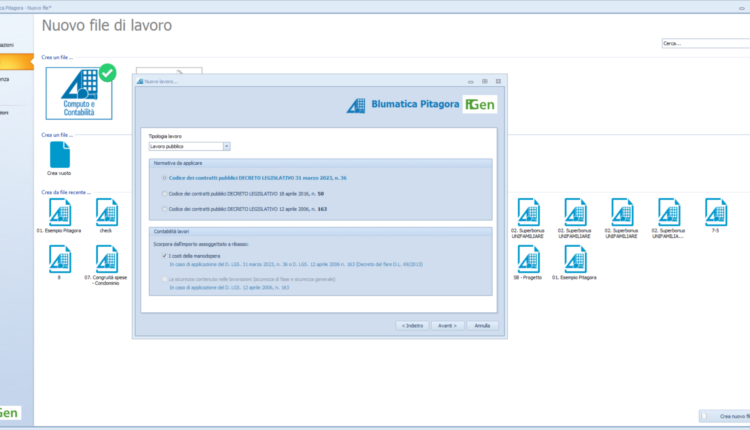Expand the Tipologia lavoro dropdown
750x430 pixels.
pyautogui.click(x=227, y=146)
